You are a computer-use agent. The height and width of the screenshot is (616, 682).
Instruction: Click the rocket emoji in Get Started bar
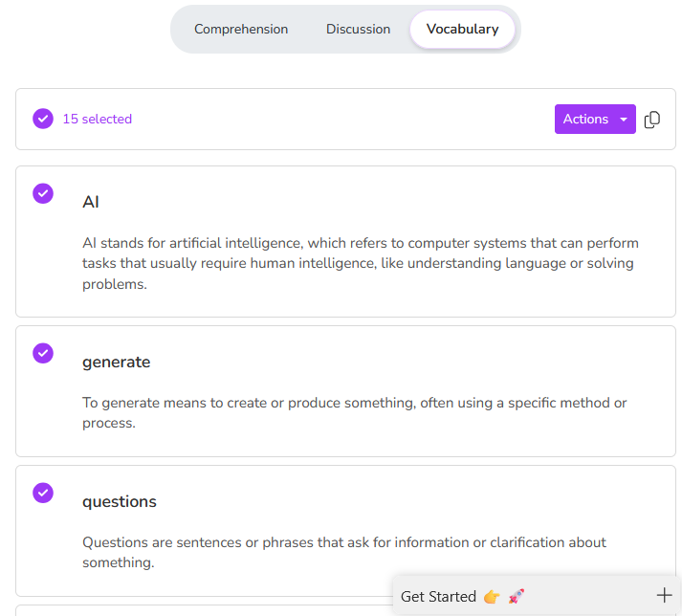point(517,596)
